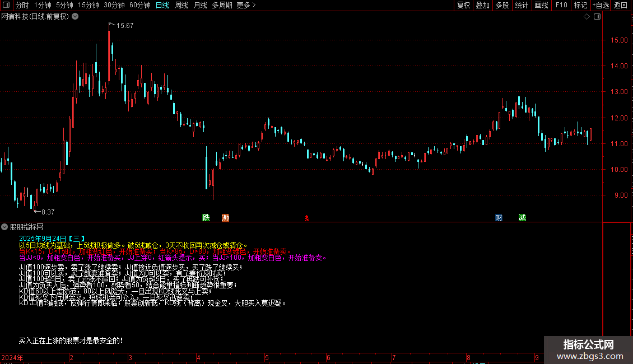
Task: Click the green 跌 event marker
Action: (206, 218)
